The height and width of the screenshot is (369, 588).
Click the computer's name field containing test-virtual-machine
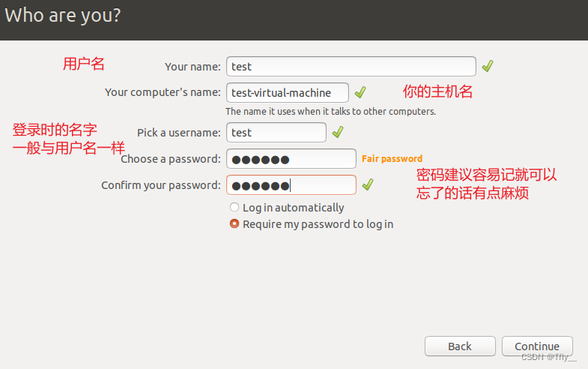pos(288,93)
